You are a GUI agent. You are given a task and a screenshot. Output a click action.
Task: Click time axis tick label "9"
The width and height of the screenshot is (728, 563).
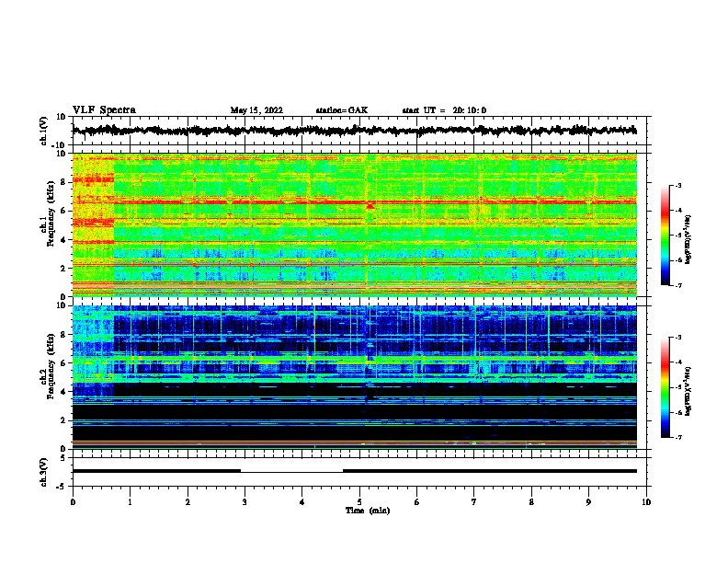588,501
